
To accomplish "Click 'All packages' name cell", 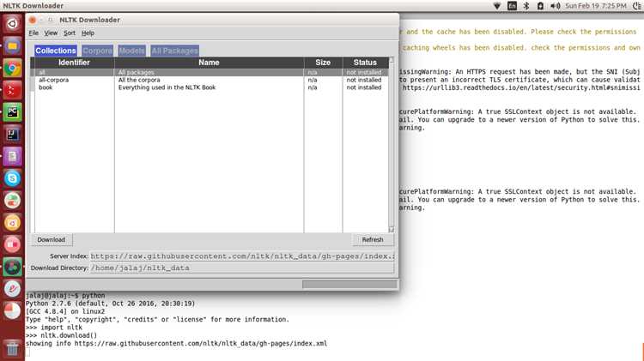I will point(136,72).
